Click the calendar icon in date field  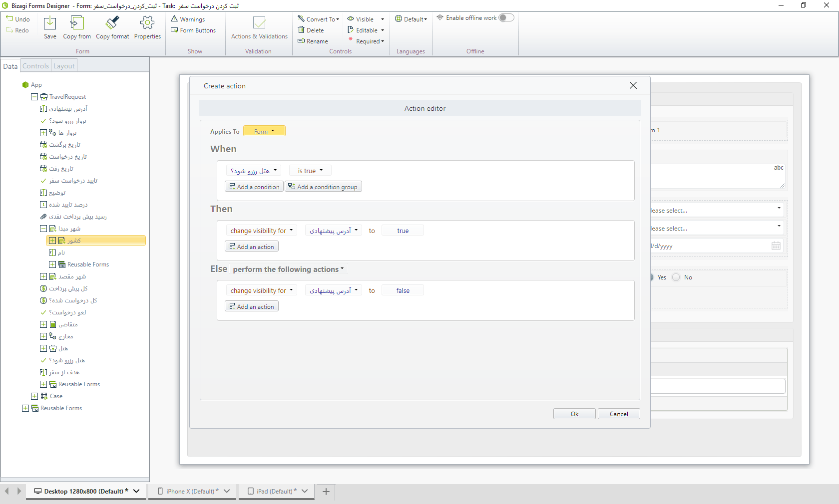tap(776, 246)
